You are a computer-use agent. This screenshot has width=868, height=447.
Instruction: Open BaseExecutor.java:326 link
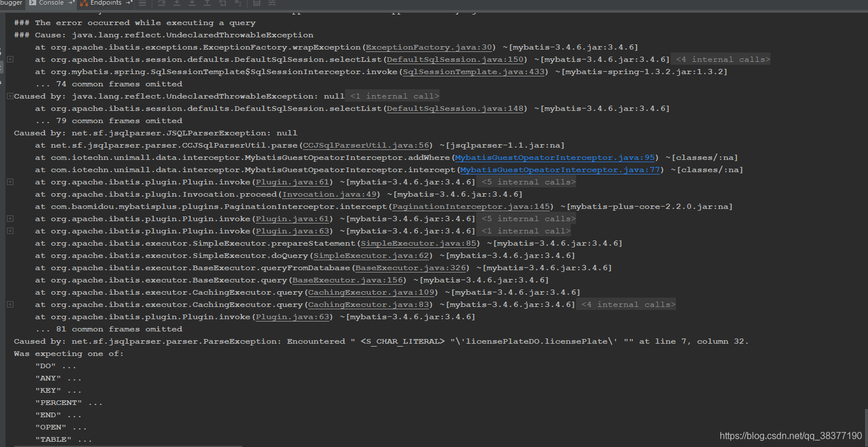410,268
